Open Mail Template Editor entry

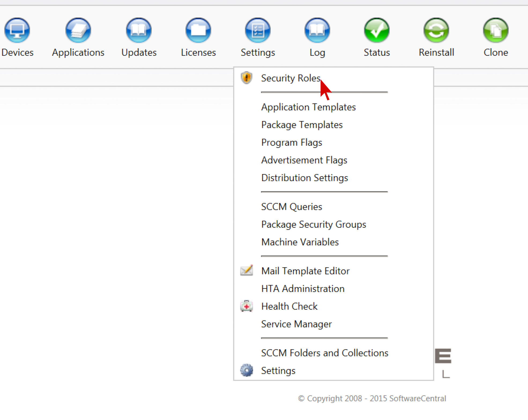(305, 271)
